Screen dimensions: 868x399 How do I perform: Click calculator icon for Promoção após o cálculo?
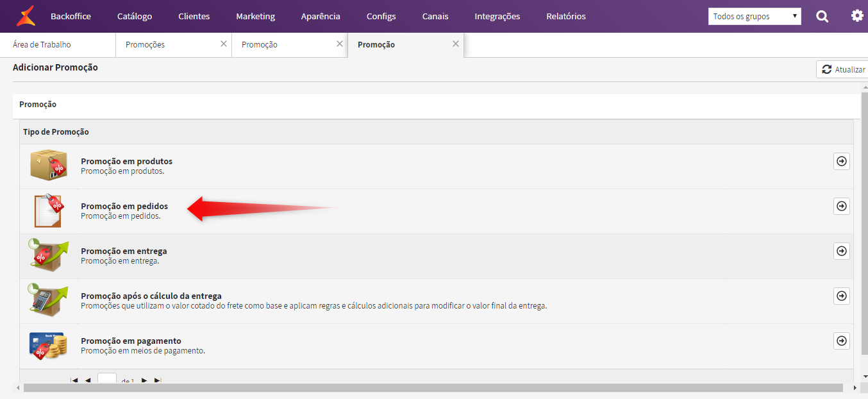click(48, 300)
